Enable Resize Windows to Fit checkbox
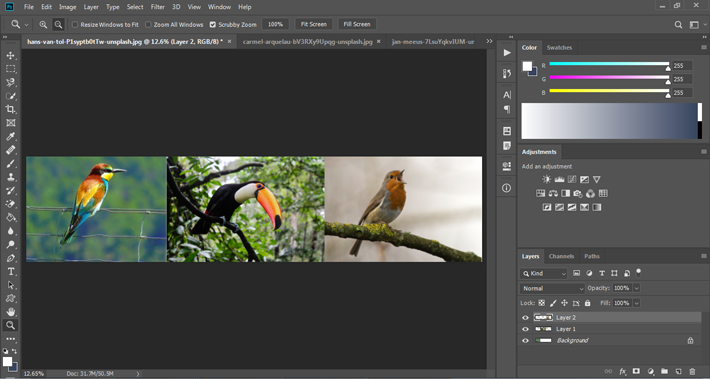The image size is (710, 379). (x=75, y=24)
